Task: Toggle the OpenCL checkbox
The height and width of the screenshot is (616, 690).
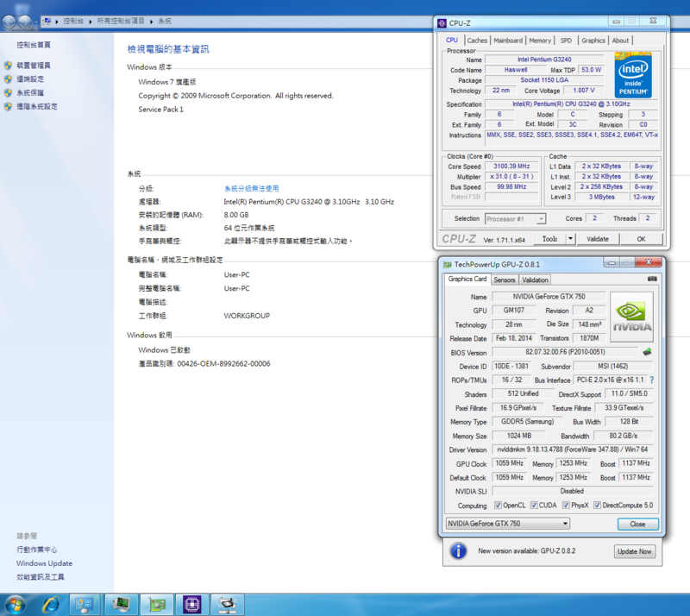Action: (x=498, y=505)
